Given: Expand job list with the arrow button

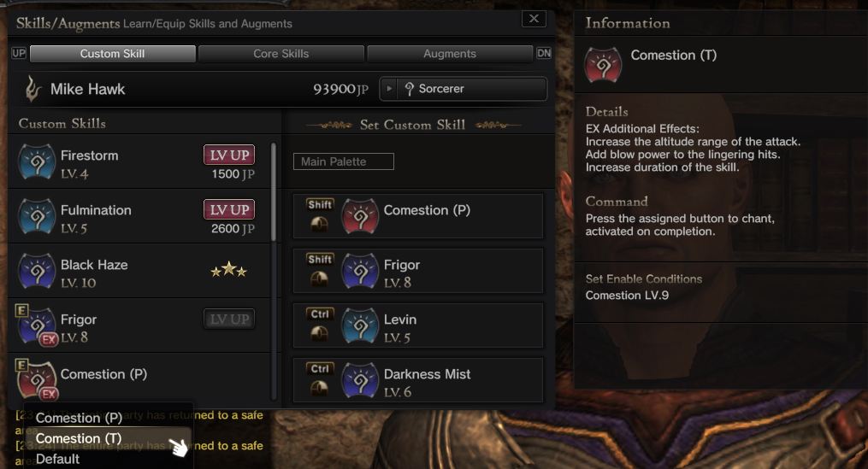Looking at the screenshot, I should tap(389, 89).
